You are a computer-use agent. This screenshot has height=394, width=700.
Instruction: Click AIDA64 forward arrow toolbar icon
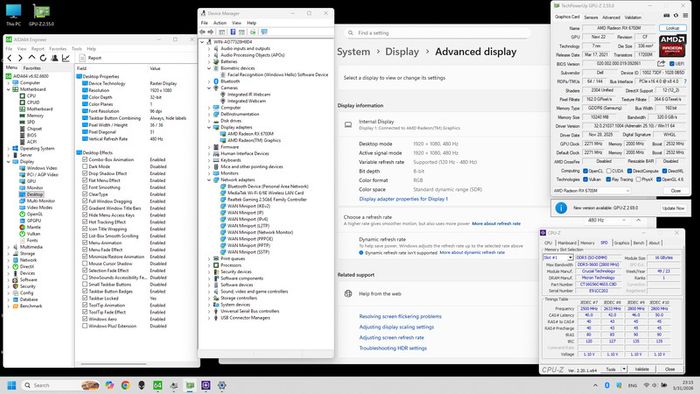pyautogui.click(x=20, y=58)
